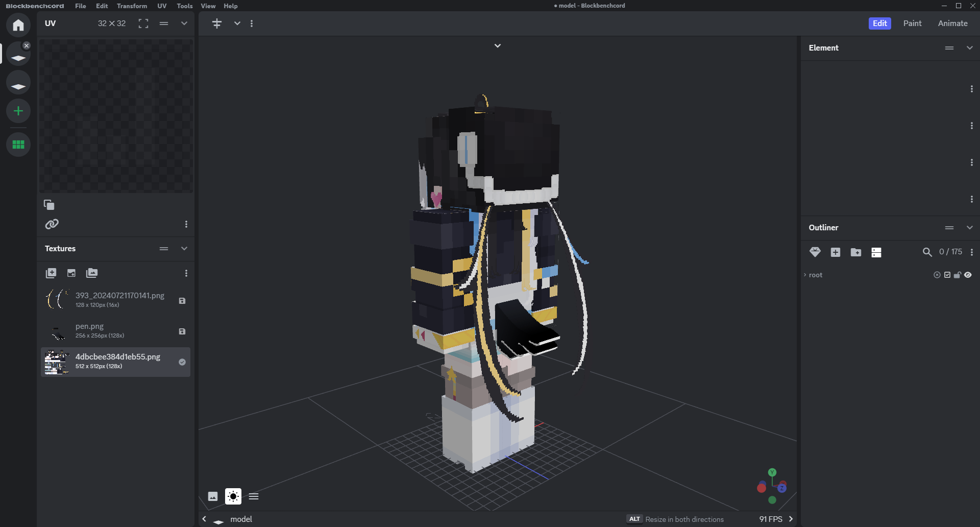Click the move tool icon in toolbar
Screen dimensions: 980x527
pyautogui.click(x=217, y=23)
